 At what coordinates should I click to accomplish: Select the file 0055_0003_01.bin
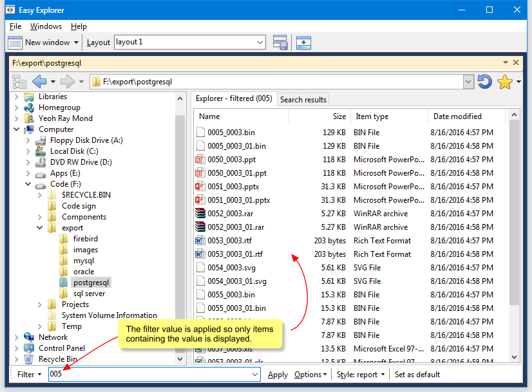(x=236, y=308)
